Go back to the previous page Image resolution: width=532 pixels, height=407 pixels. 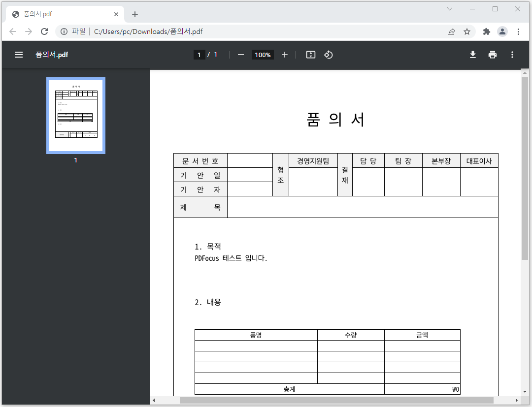(13, 31)
